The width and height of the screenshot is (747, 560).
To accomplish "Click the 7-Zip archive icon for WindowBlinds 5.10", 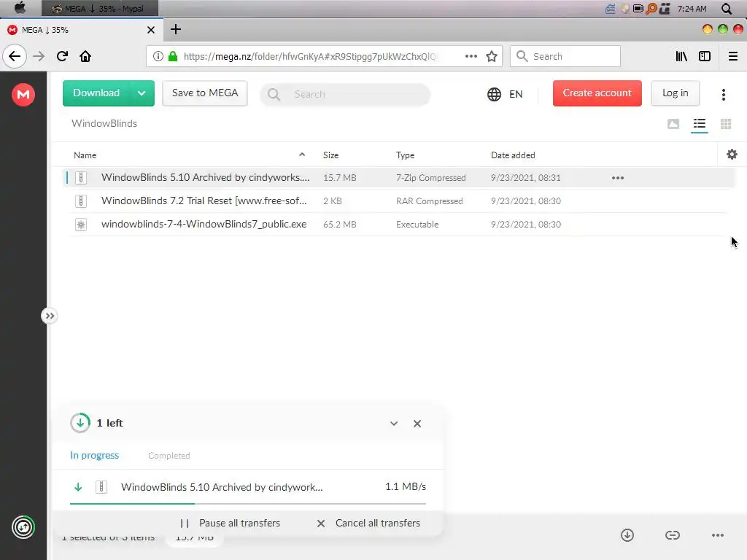I will [x=81, y=178].
